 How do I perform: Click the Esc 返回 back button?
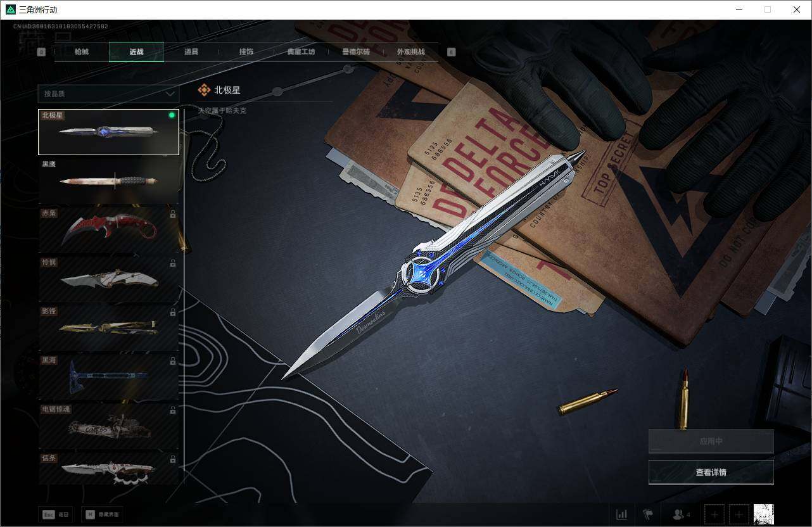pyautogui.click(x=55, y=514)
